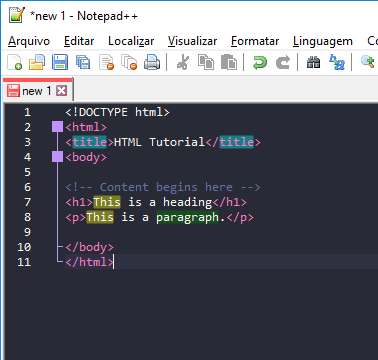Open a file with folder icon

click(37, 62)
